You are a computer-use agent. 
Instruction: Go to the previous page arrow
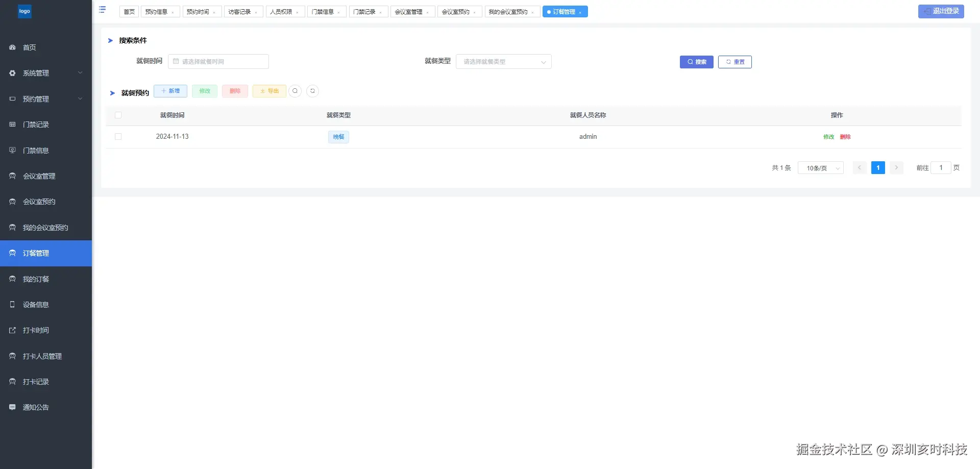[x=860, y=167]
